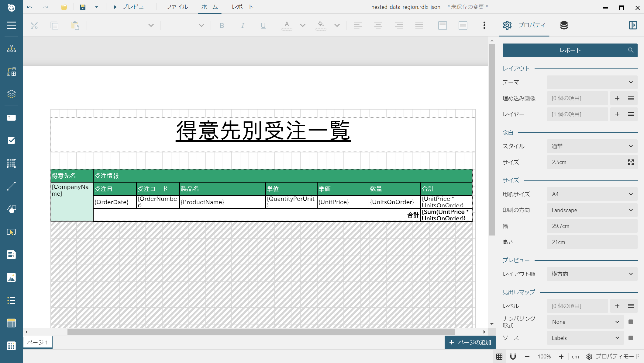Open the report explorer tree icon
The height and width of the screenshot is (363, 644).
(x=11, y=49)
